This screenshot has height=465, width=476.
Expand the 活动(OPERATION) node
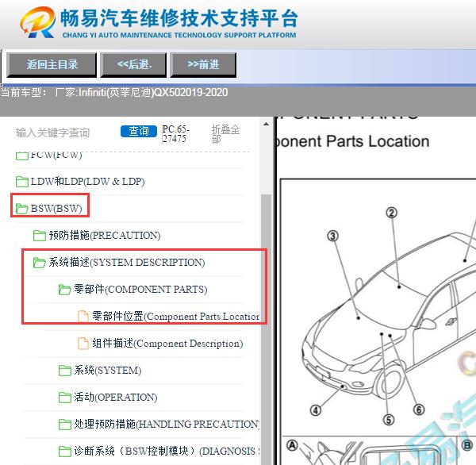click(116, 398)
